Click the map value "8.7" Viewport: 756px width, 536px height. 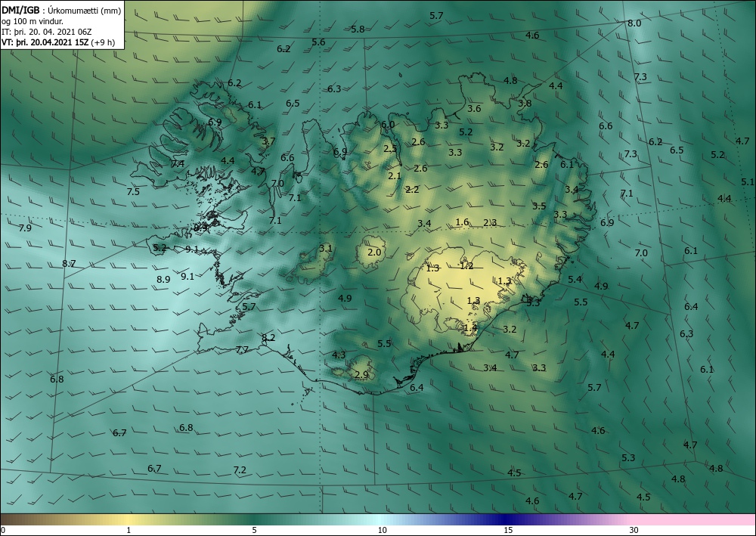(69, 264)
